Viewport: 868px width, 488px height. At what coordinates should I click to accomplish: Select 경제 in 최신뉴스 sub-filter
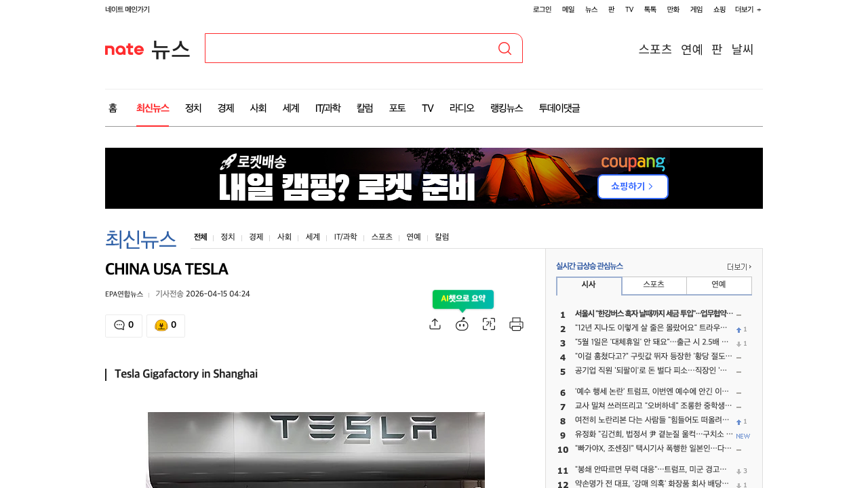pyautogui.click(x=256, y=237)
